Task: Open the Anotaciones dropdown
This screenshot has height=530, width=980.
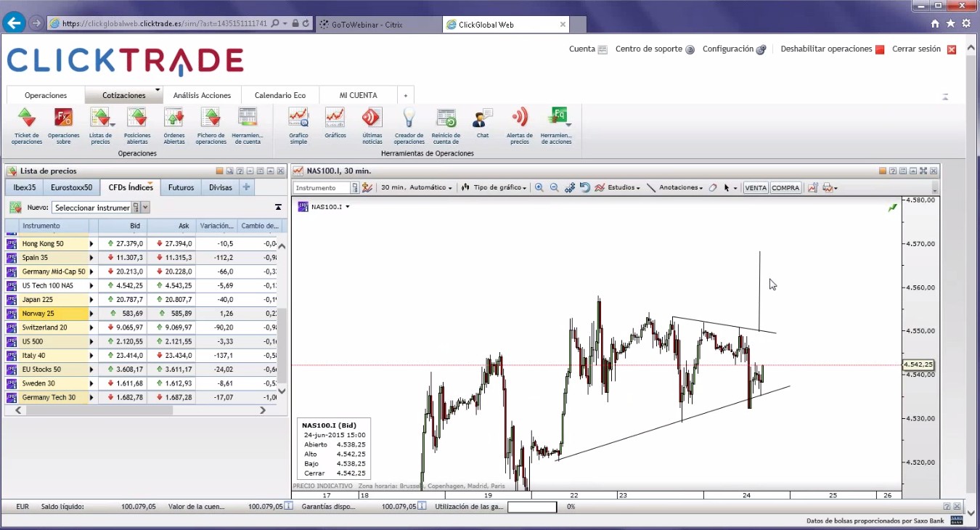Action: [675, 187]
